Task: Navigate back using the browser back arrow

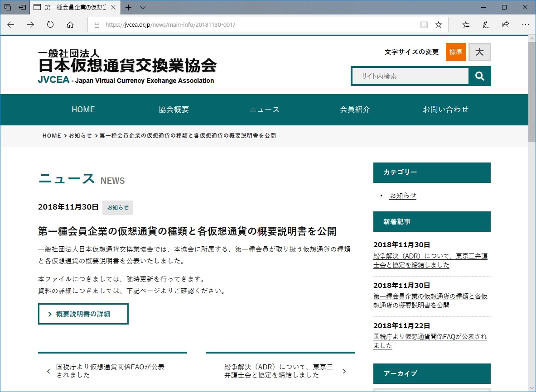Action: coord(10,24)
